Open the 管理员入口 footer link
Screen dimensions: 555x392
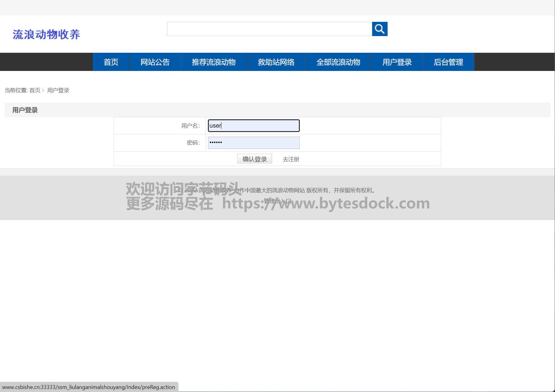tap(277, 201)
